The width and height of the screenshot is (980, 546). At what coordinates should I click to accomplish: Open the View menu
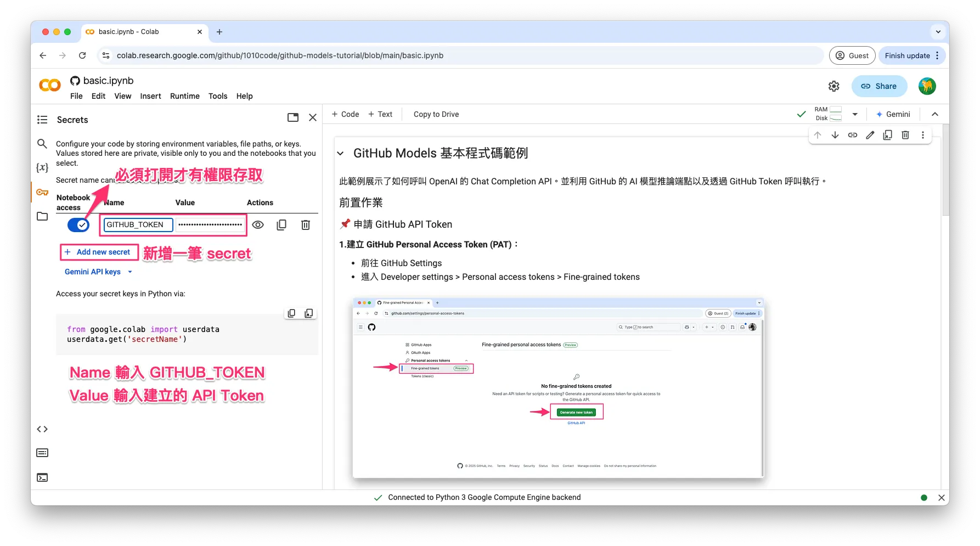tap(123, 96)
